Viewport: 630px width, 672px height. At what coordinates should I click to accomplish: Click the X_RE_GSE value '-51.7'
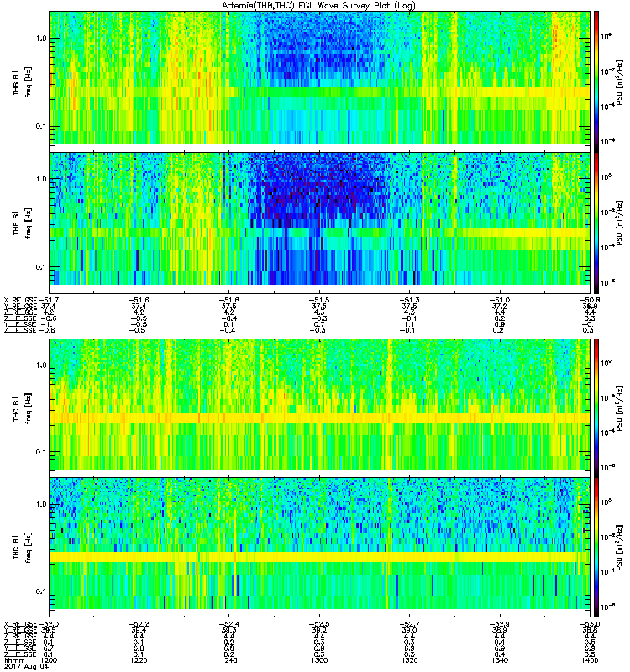click(48, 301)
